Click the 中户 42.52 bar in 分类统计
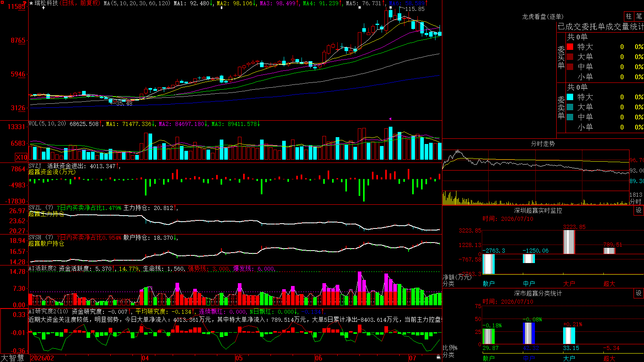 pyautogui.click(x=528, y=333)
